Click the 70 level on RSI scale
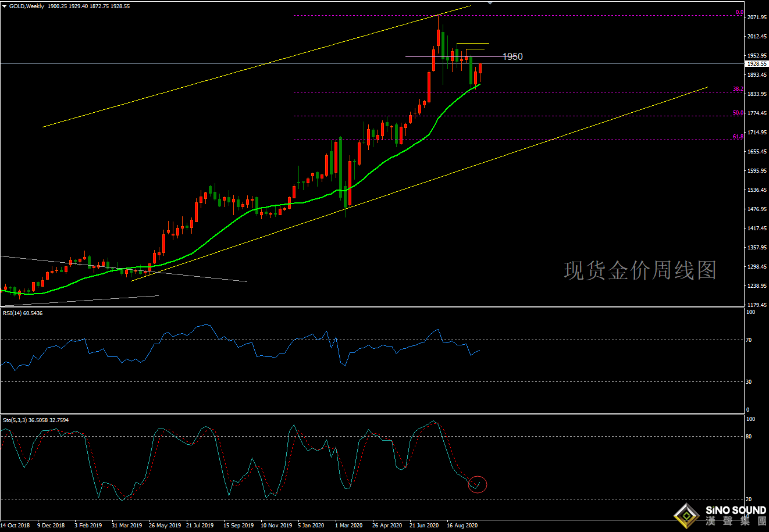This screenshot has width=769, height=532. coord(750,340)
